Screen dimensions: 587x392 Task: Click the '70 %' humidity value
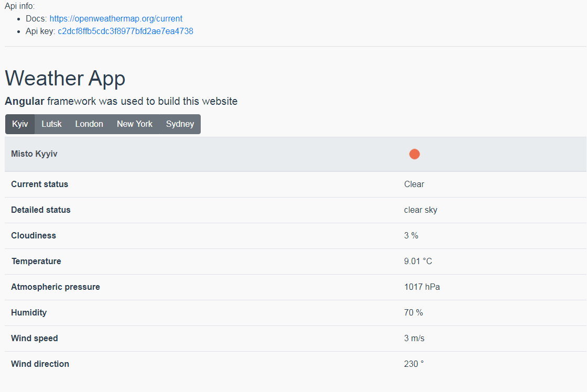pos(414,313)
